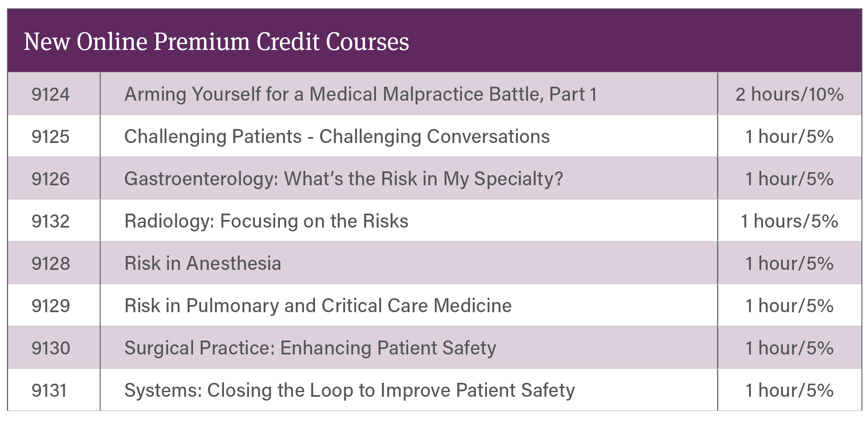Click credit cell for course 9131

tap(790, 390)
